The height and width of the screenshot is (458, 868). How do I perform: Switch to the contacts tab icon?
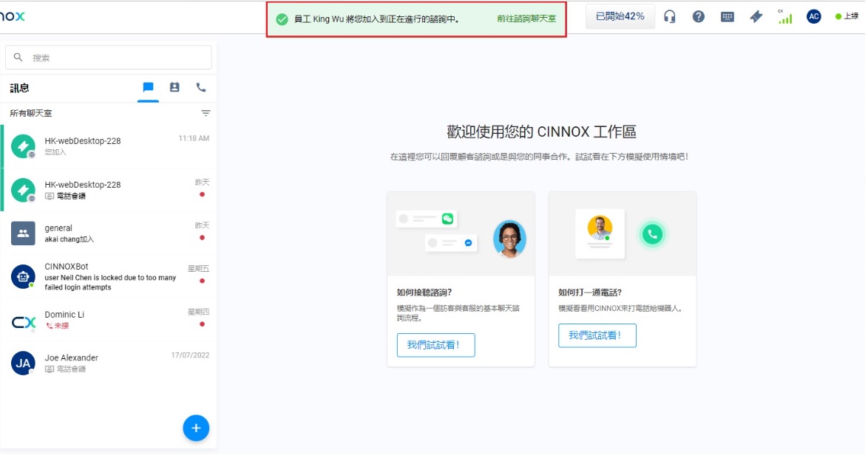point(175,88)
